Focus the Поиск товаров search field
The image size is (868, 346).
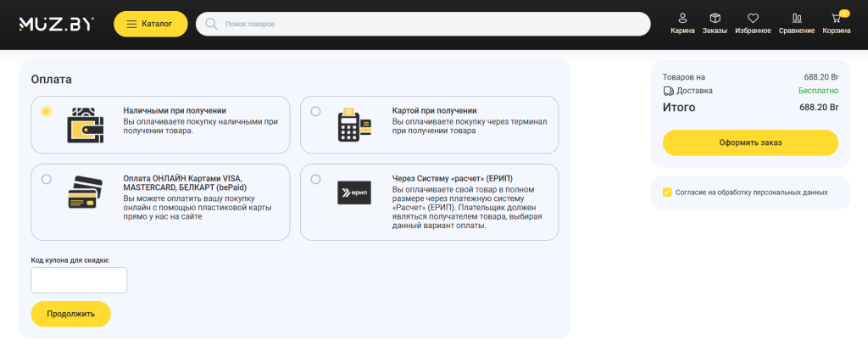click(423, 24)
